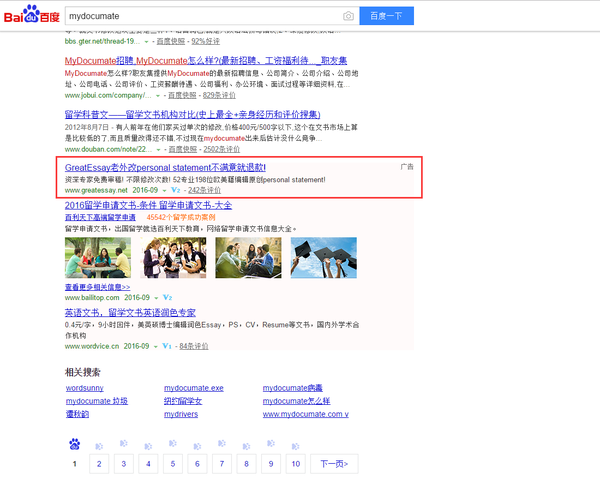600x491 pixels.
Task: Open 英语文书 留学文书英语润色专家 title
Action: pos(130,313)
